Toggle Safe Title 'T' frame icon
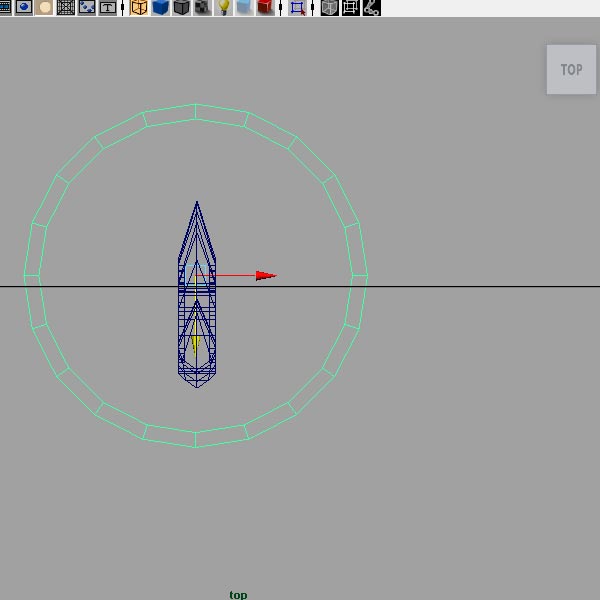600x600 pixels. [x=108, y=7]
